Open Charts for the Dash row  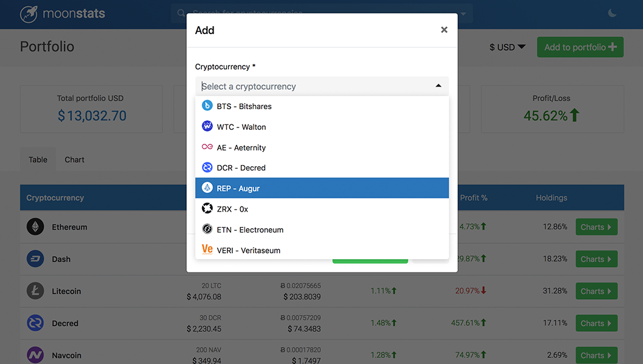[596, 259]
